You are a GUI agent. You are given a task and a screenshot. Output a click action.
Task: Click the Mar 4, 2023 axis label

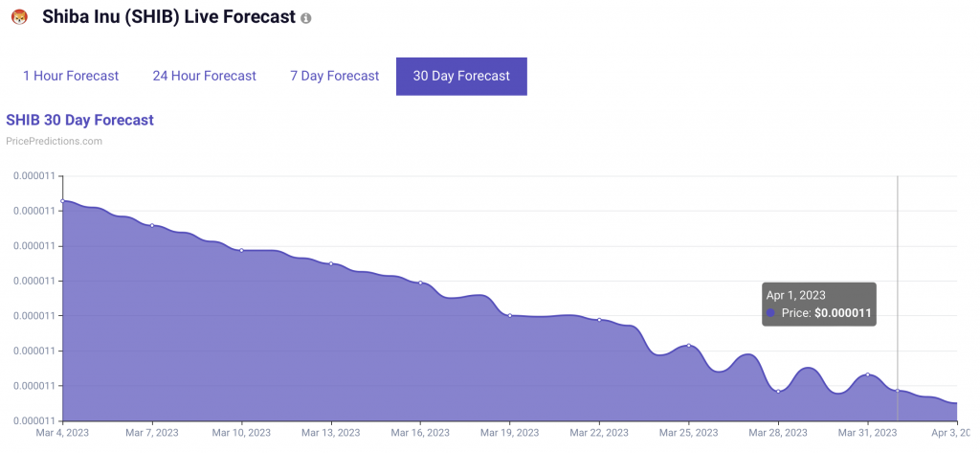point(62,433)
